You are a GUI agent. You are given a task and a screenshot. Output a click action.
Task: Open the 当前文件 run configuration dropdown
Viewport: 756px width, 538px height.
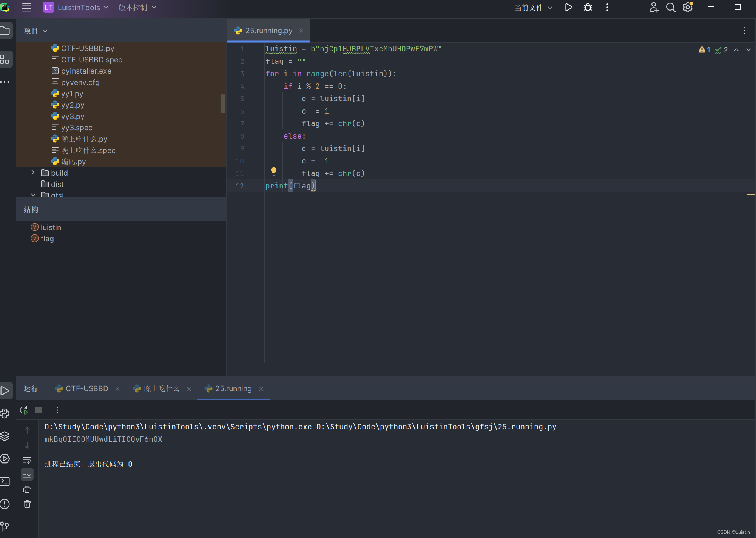(532, 7)
